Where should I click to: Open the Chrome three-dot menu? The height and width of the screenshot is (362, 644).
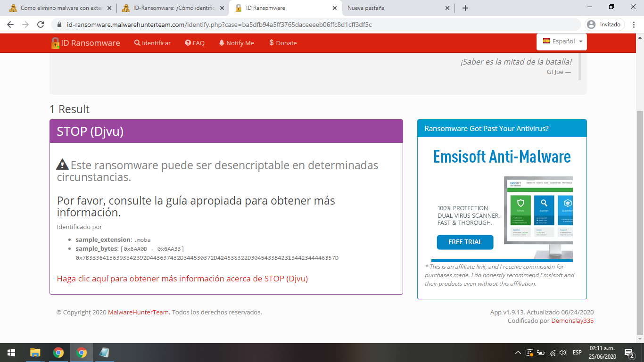pyautogui.click(x=634, y=25)
